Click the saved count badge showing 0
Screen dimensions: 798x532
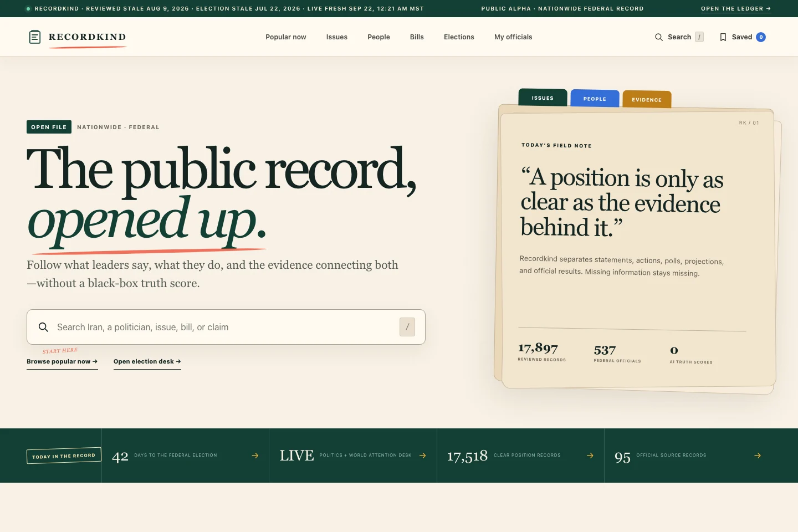(x=761, y=37)
